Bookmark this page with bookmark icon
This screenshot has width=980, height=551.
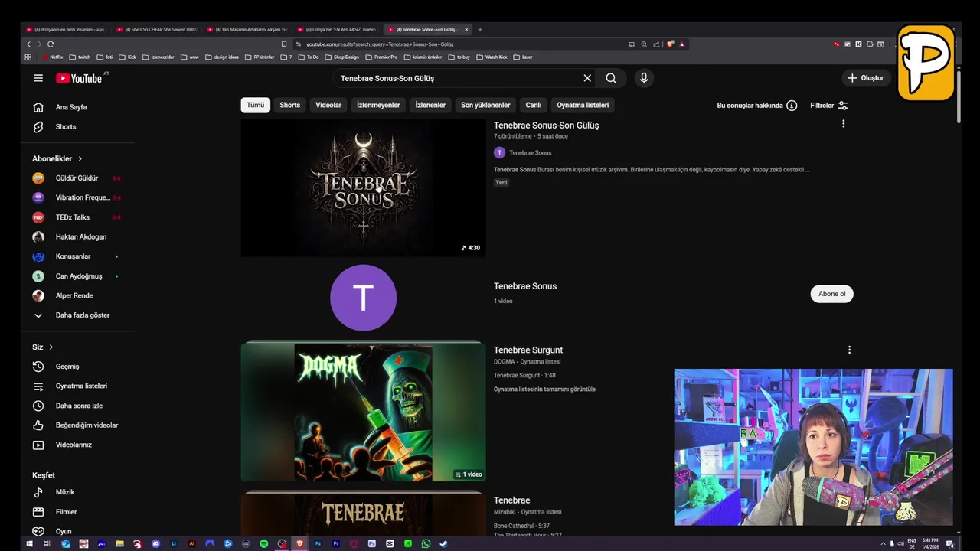coord(284,44)
